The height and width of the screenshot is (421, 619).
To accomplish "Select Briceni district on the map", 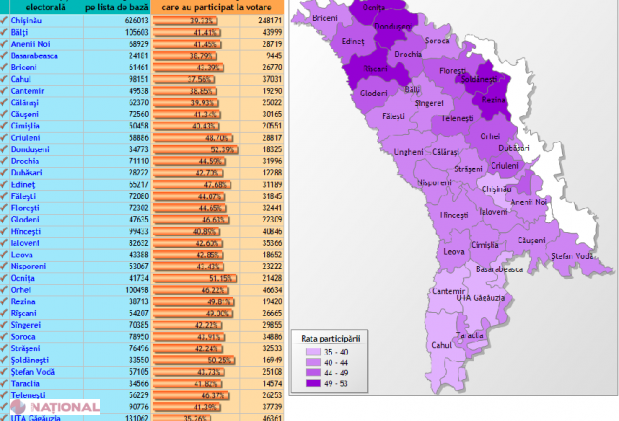I will point(325,19).
